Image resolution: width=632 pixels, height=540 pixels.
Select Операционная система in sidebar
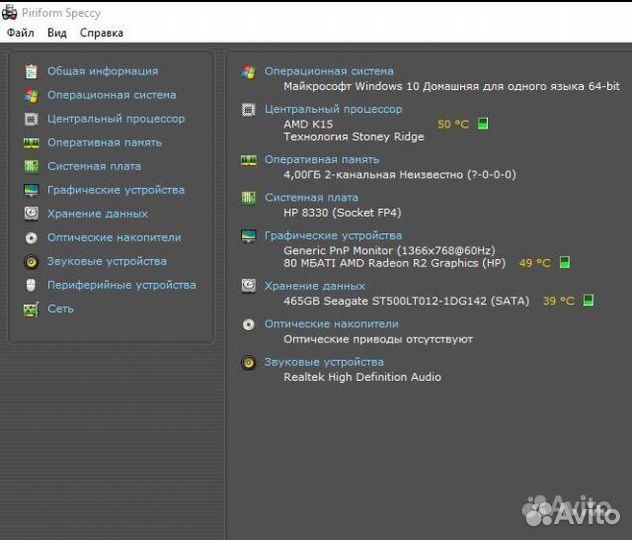click(112, 95)
